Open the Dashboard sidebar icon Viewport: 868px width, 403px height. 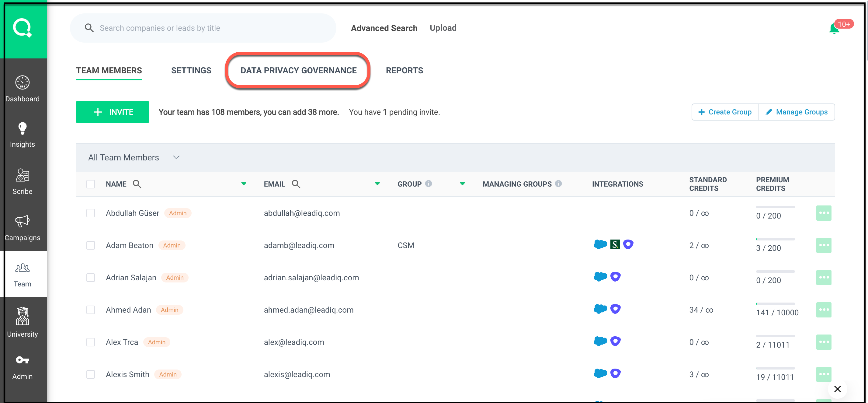click(22, 88)
